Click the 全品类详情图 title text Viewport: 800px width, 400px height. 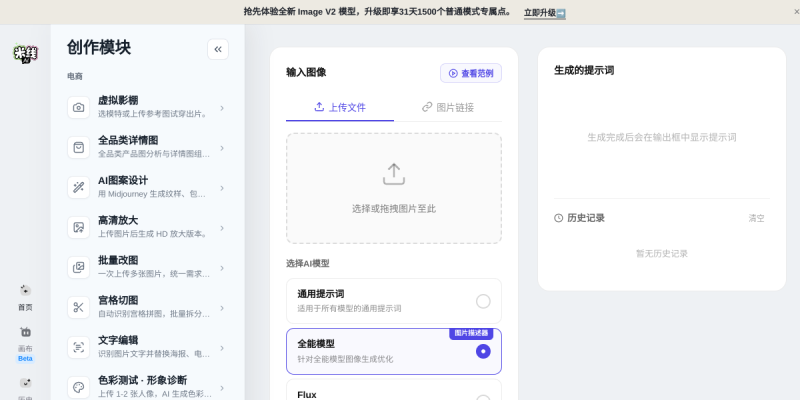click(128, 140)
